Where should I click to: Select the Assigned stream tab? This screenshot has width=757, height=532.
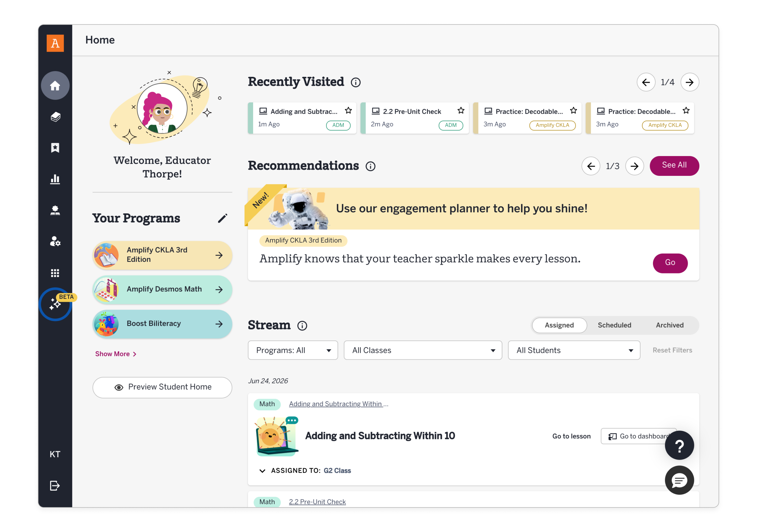(559, 325)
